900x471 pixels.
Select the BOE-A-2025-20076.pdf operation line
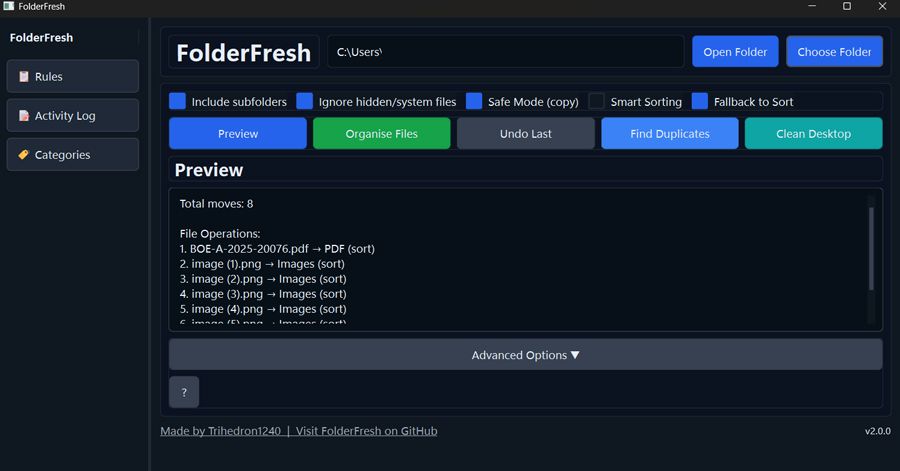tap(277, 248)
